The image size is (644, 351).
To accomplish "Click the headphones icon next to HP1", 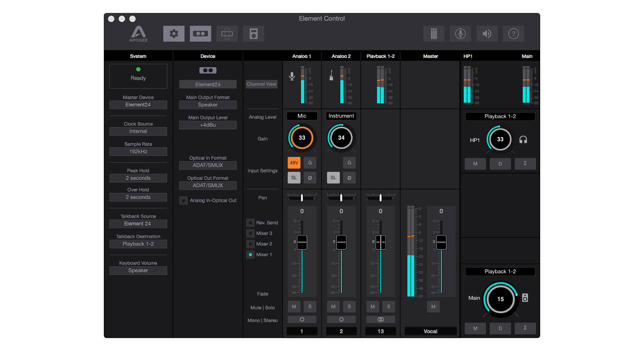I will click(x=523, y=140).
